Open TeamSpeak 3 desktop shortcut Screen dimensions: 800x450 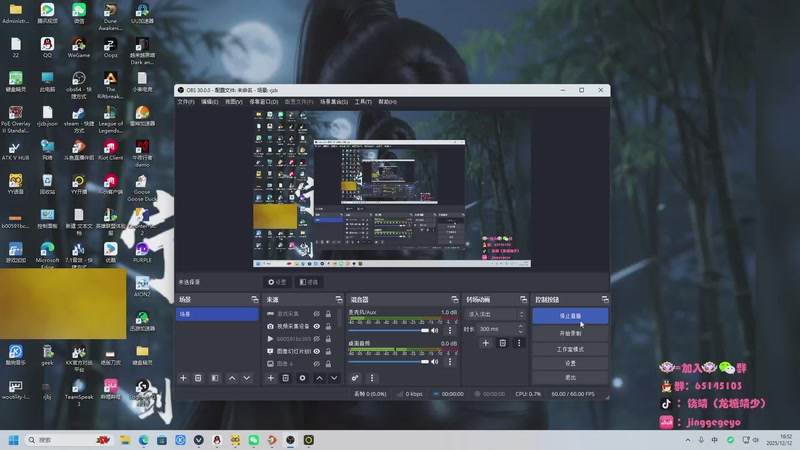[x=79, y=393]
